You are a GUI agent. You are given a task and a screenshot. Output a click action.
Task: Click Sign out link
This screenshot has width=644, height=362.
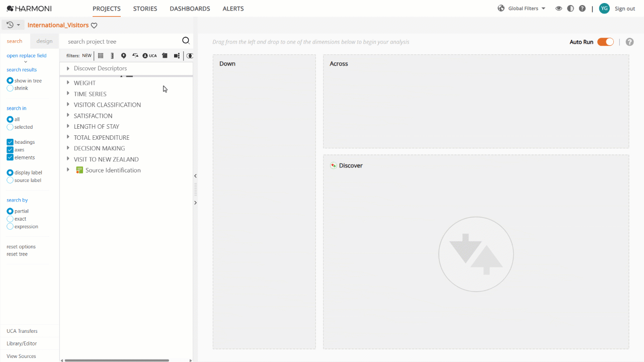pyautogui.click(x=625, y=9)
